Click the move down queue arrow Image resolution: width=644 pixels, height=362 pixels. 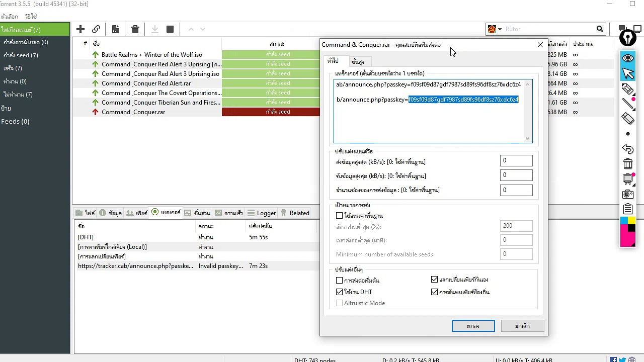(203, 29)
